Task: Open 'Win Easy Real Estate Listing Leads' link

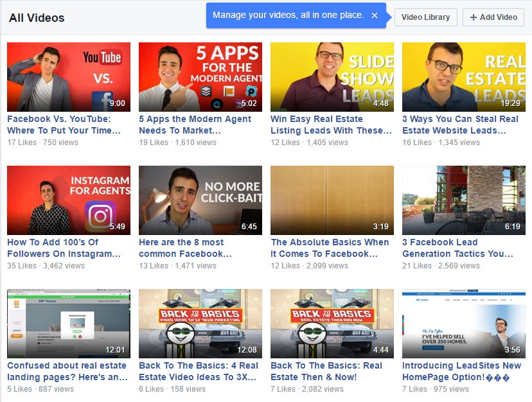Action: point(331,125)
